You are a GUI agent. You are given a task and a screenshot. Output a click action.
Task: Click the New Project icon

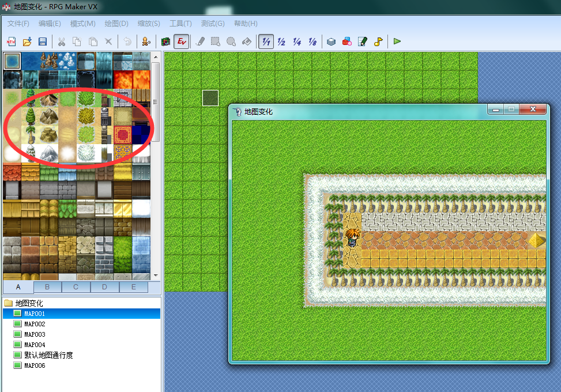click(x=11, y=42)
